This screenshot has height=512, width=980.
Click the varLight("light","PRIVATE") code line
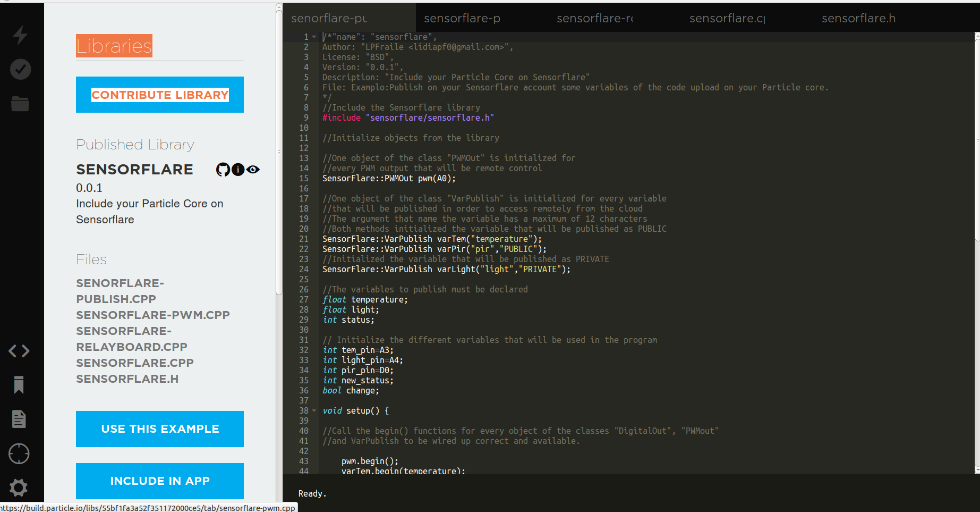446,270
